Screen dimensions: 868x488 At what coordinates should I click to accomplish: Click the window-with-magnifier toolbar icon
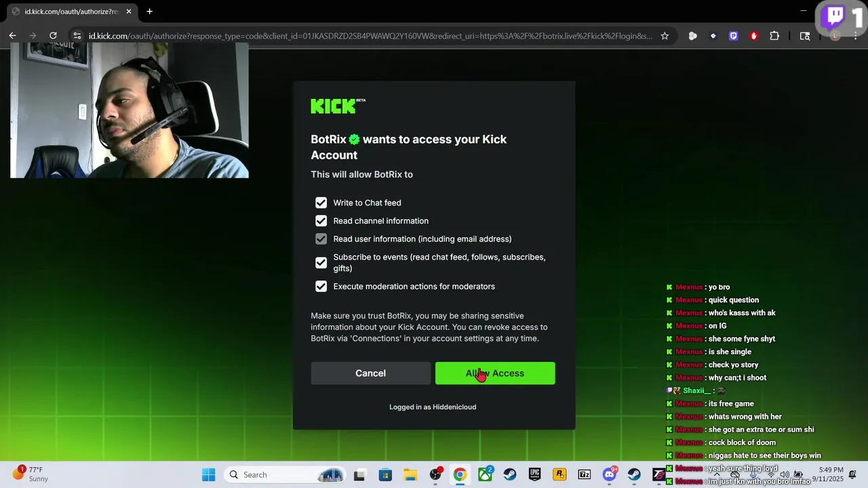point(805,36)
